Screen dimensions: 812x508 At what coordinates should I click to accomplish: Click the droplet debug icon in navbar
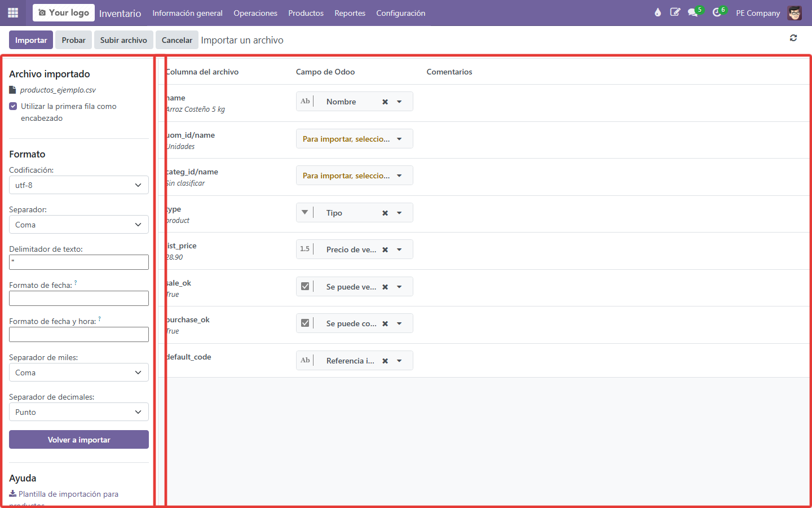point(657,12)
